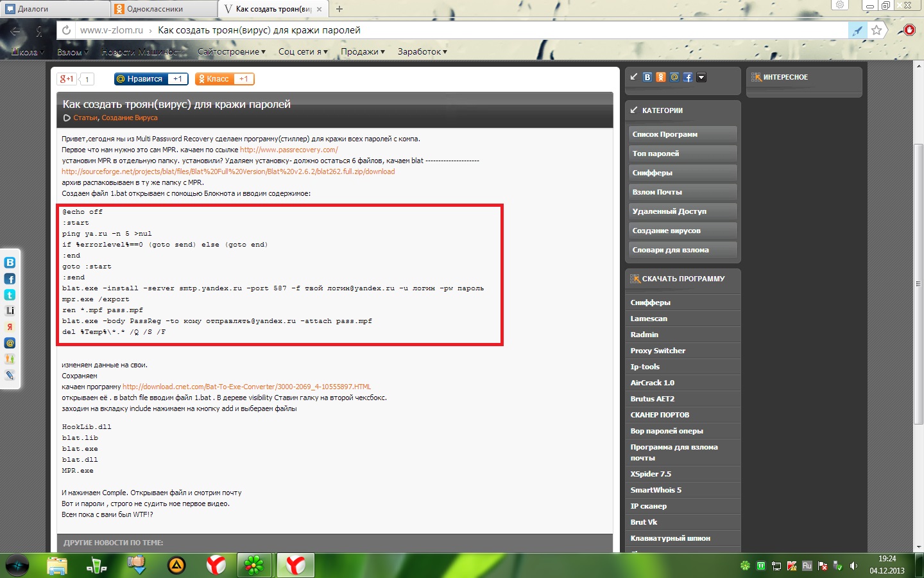Switch to the Одноклассники tab
Viewport: 924px width, 578px height.
point(164,9)
